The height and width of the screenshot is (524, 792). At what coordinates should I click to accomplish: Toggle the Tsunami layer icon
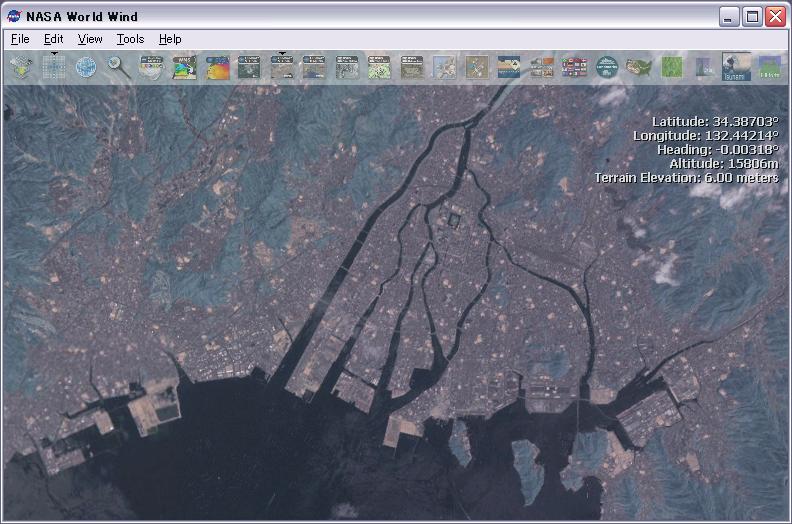[736, 67]
